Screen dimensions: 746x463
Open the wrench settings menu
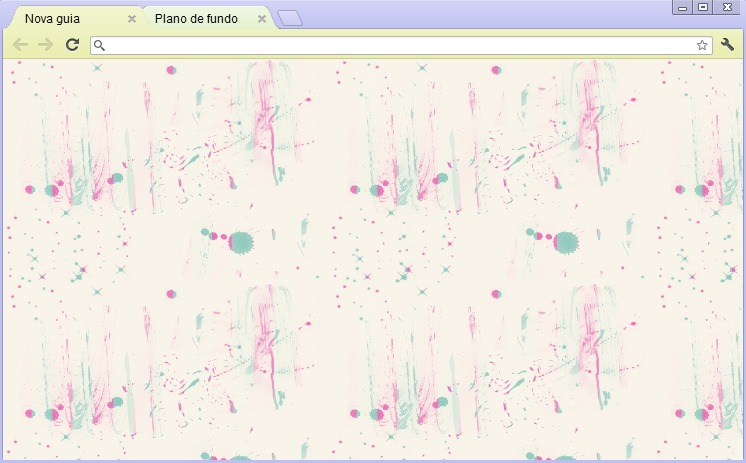727,45
